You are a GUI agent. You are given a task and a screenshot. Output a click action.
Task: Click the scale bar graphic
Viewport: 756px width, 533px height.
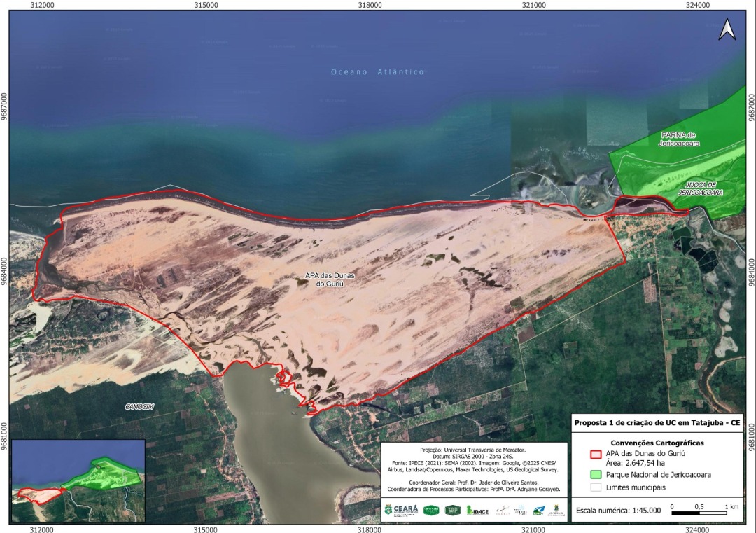701,513
